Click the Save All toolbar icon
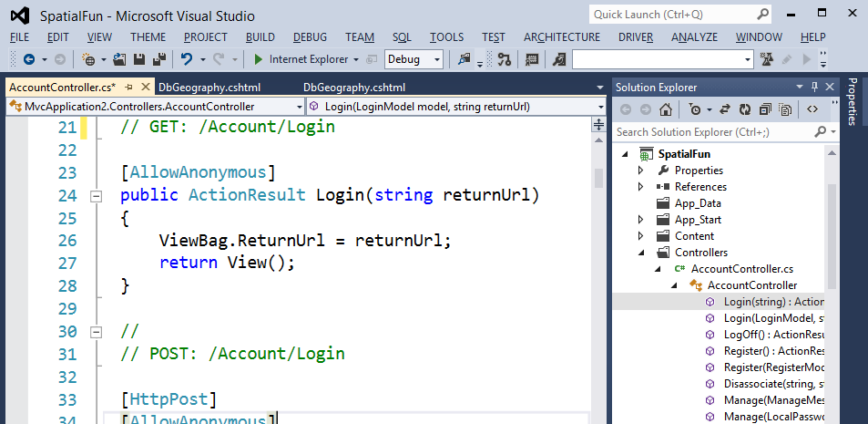868x424 pixels. point(158,59)
